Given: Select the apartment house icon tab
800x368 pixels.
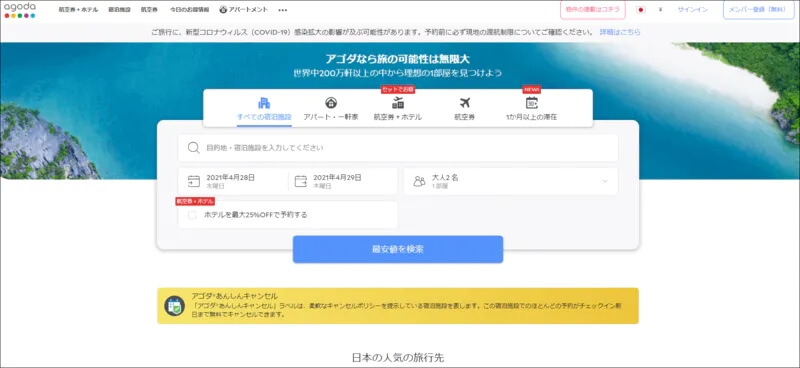Looking at the screenshot, I should point(331,103).
